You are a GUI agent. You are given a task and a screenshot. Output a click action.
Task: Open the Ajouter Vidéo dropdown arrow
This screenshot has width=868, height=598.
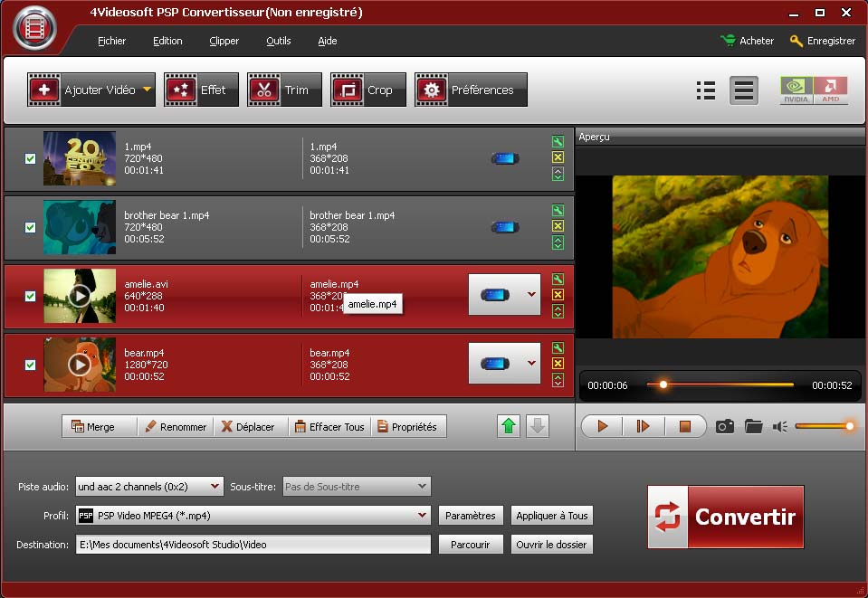tap(147, 90)
